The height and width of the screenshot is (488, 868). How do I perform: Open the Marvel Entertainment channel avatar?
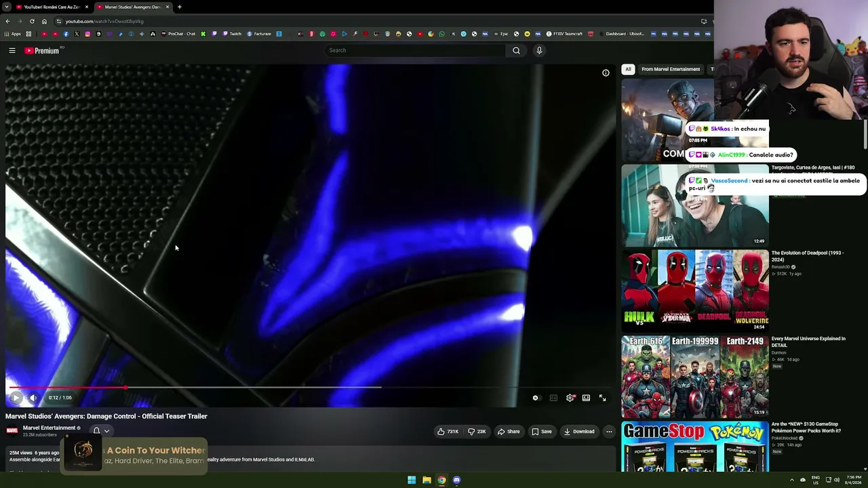pyautogui.click(x=12, y=430)
